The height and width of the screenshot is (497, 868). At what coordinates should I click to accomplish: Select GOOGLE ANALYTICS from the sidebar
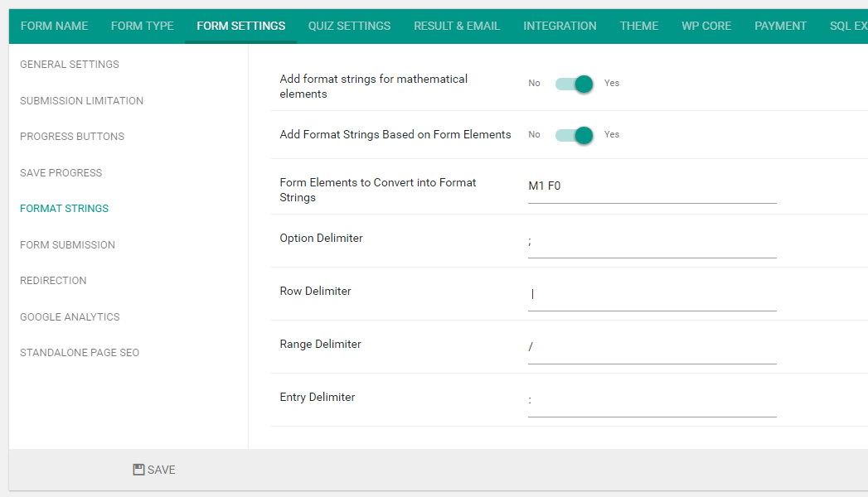click(x=70, y=316)
